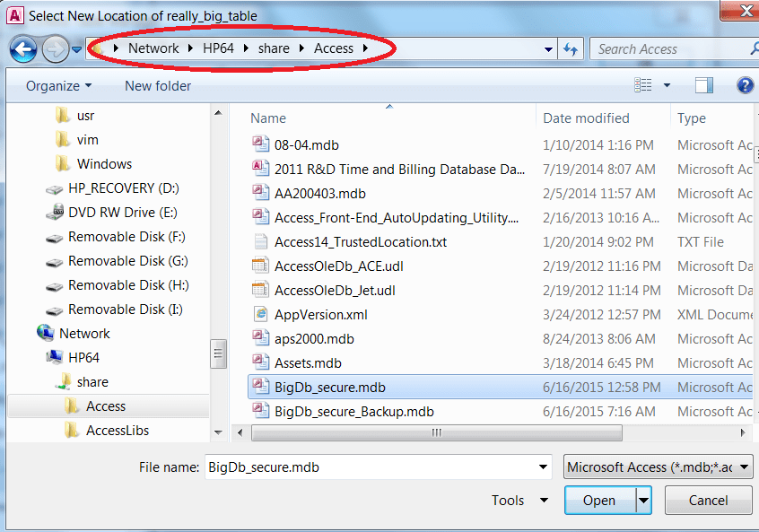Open the address bar history dropdown

(x=548, y=49)
